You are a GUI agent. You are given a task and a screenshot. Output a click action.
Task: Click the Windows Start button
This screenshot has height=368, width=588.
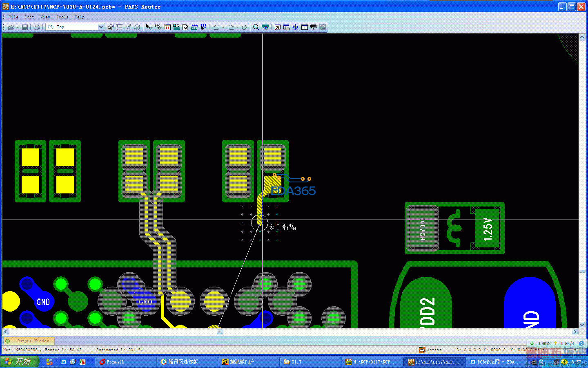pos(20,361)
